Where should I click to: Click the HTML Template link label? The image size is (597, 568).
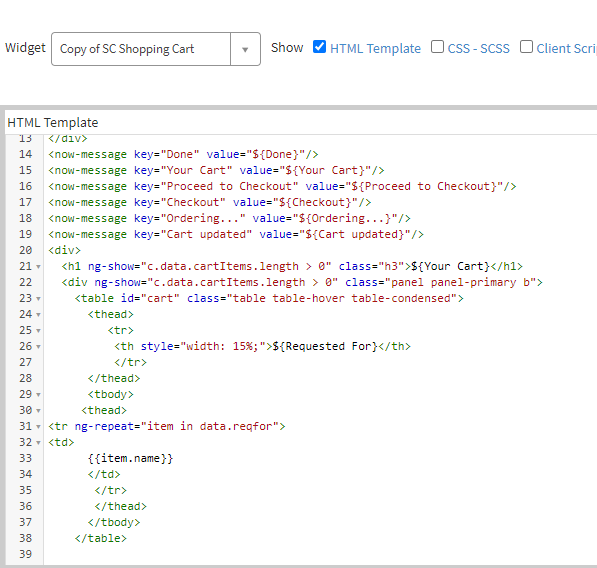click(x=375, y=49)
